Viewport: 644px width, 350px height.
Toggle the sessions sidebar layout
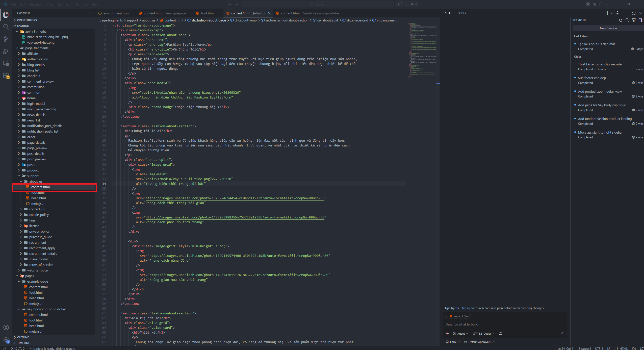pos(640,20)
